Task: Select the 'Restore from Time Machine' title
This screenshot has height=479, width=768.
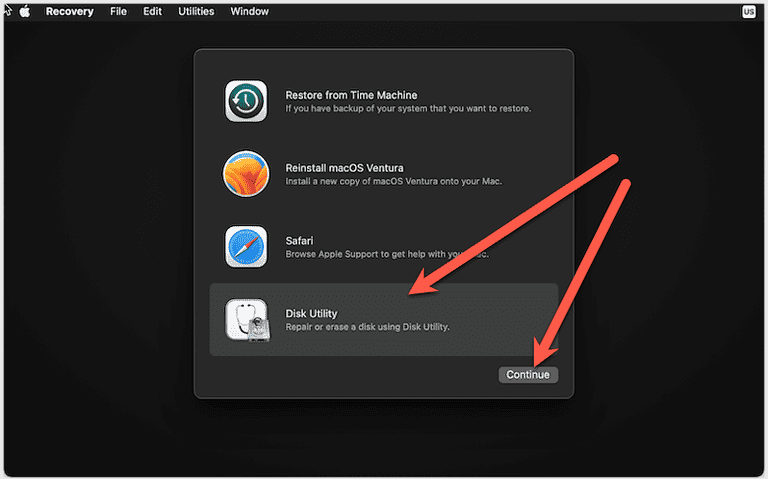Action: click(x=351, y=95)
